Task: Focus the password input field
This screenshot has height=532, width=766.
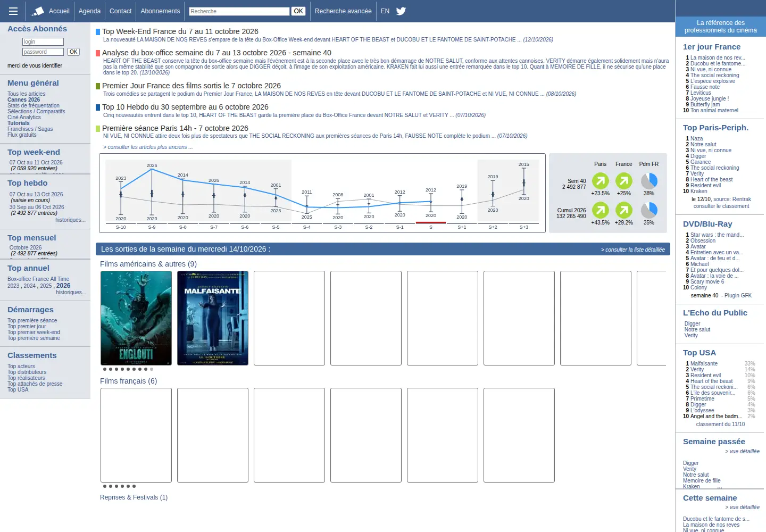Action: point(43,52)
